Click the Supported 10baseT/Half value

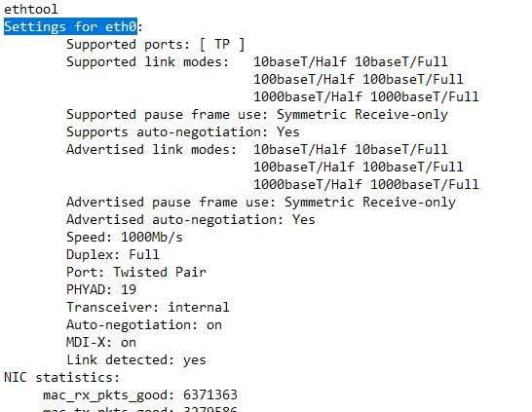(300, 61)
